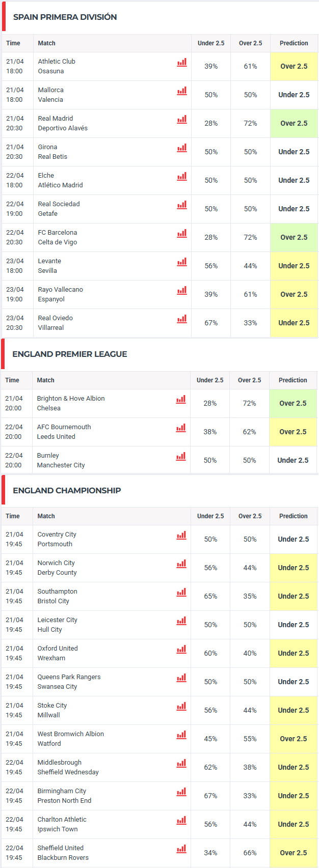The height and width of the screenshot is (868, 319).
Task: Open the Spain Primera División league heading
Action: (x=65, y=17)
